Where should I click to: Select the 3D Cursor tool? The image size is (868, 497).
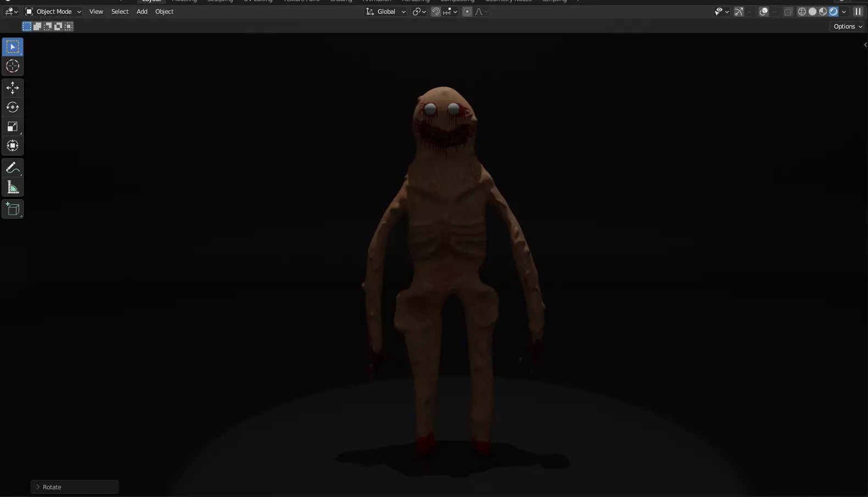coord(13,66)
